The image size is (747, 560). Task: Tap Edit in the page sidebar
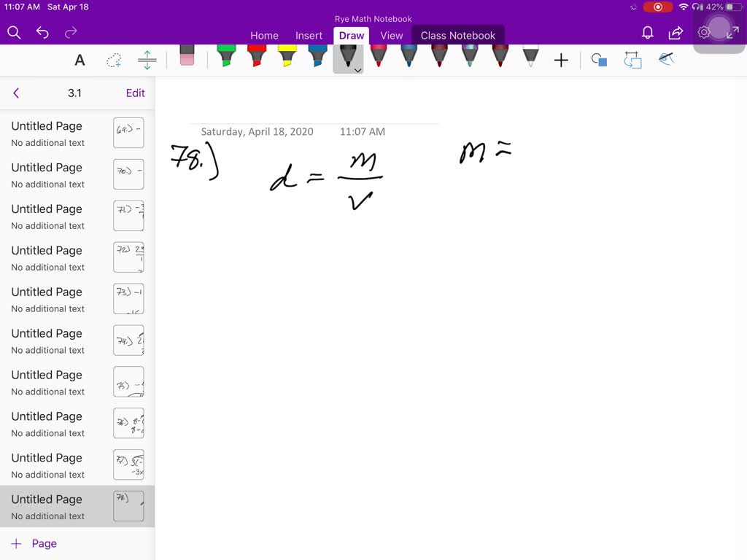pyautogui.click(x=135, y=93)
